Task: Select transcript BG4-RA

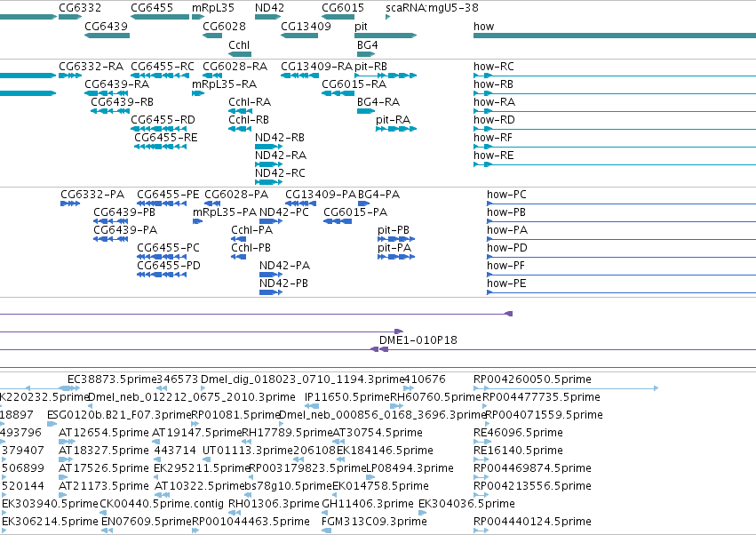Action: (x=378, y=102)
